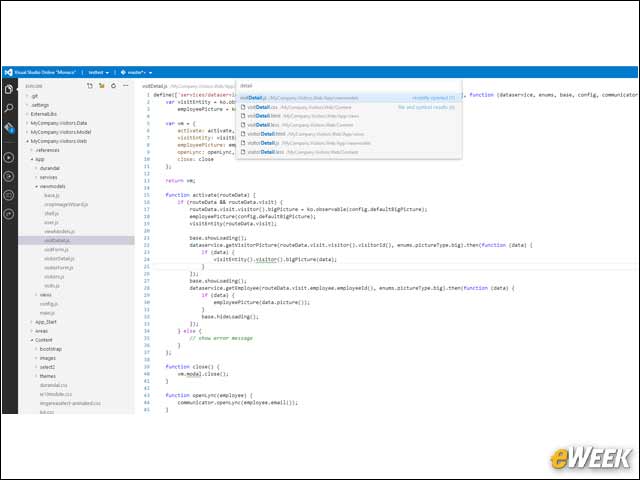This screenshot has height=480, width=640.
Task: Select visitorDetail.less search result
Action: click(x=349, y=152)
